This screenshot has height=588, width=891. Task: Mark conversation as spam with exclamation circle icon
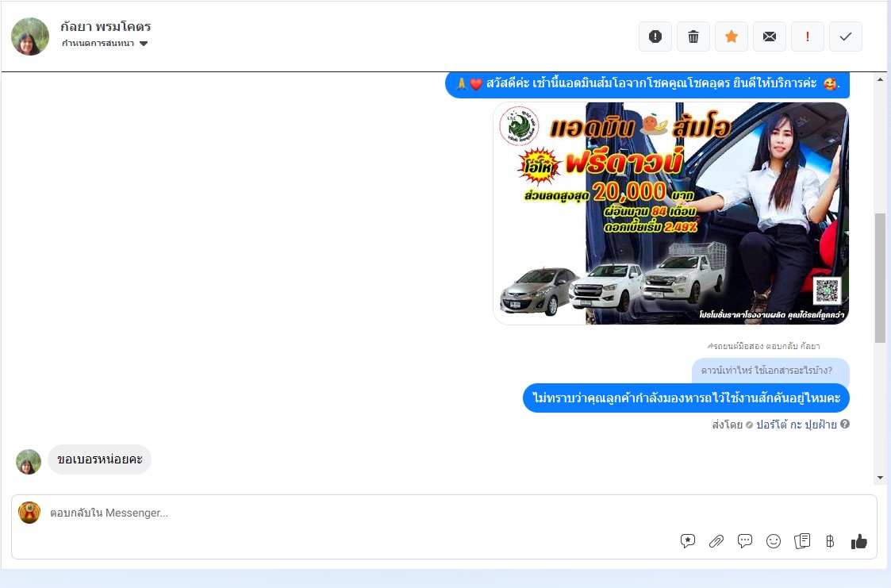click(655, 37)
